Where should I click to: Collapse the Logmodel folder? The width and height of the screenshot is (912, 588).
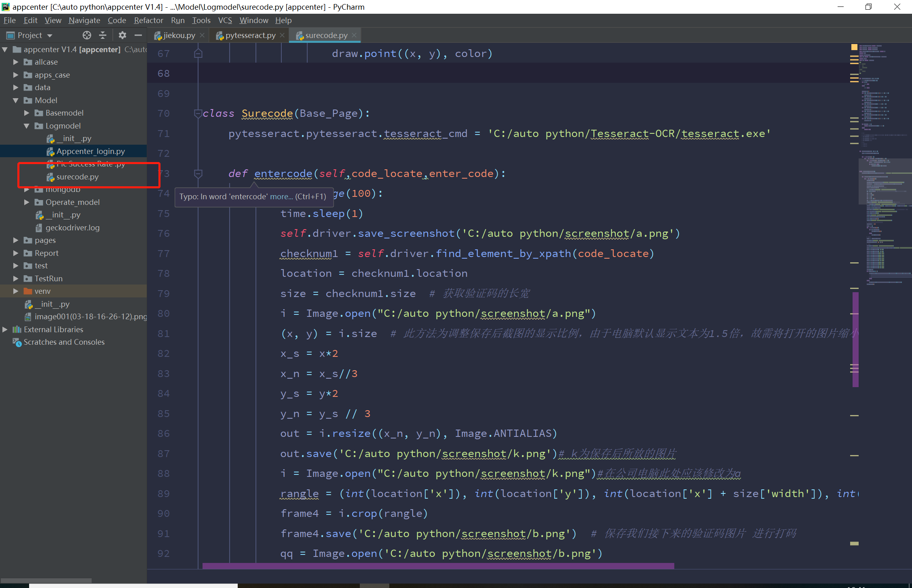(x=27, y=126)
